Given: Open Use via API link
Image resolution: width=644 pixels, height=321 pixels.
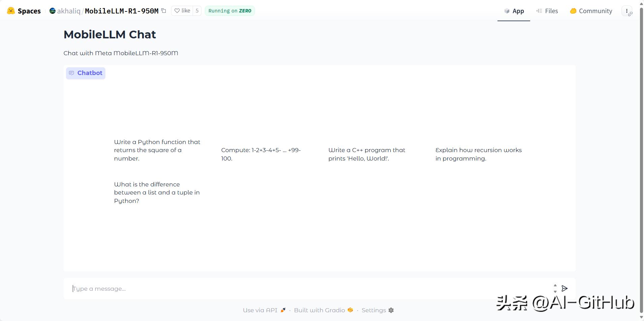Looking at the screenshot, I should (264, 310).
